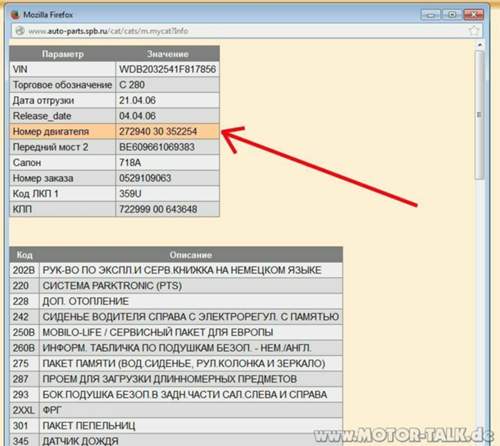Image resolution: width=500 pixels, height=446 pixels.
Task: Click the Параметр column header
Action: [63, 54]
